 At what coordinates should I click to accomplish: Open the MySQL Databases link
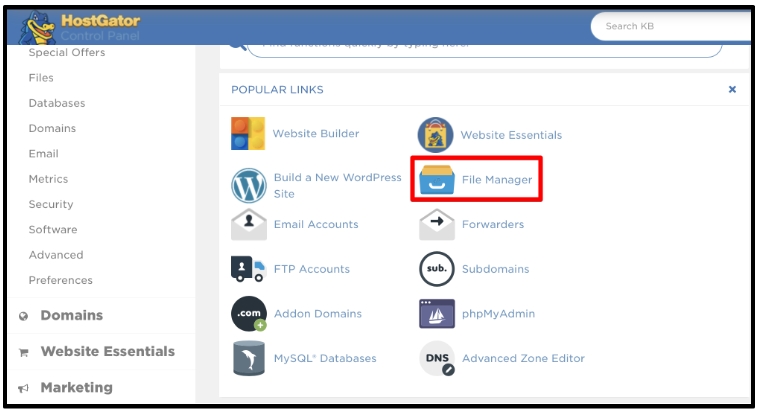325,358
